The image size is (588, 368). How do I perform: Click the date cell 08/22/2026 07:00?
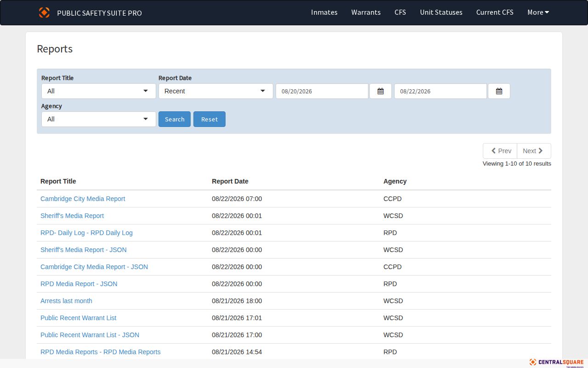237,199
